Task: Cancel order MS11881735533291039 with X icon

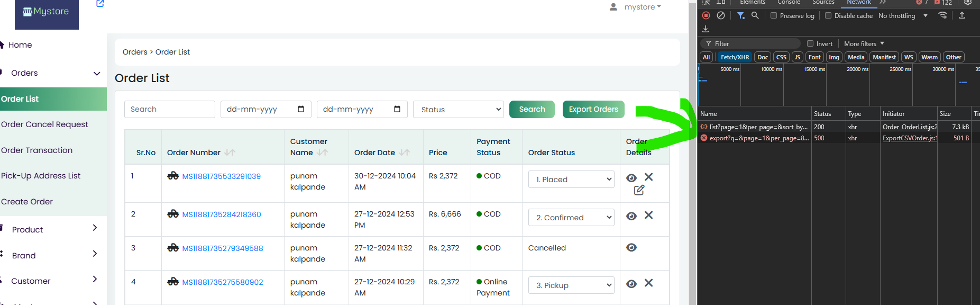Action: click(649, 177)
